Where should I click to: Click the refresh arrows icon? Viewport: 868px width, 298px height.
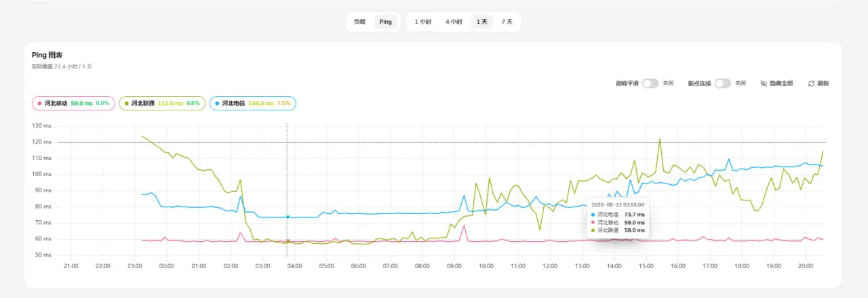811,83
